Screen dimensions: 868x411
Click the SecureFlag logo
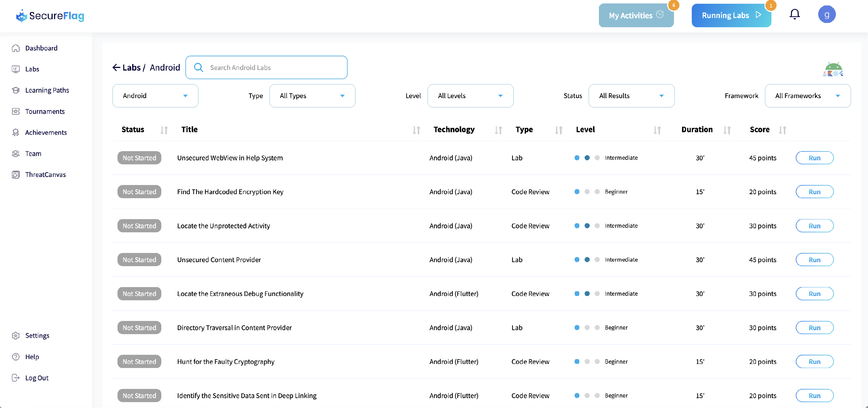click(x=50, y=15)
